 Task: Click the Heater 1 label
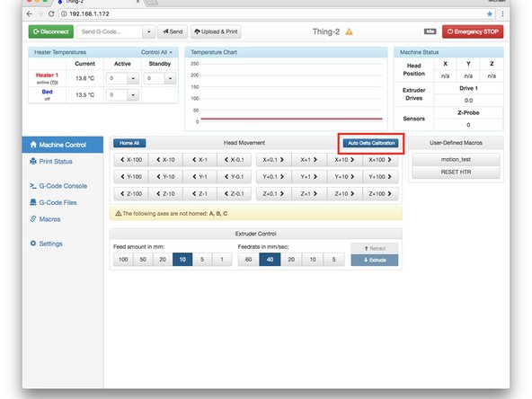click(47, 75)
